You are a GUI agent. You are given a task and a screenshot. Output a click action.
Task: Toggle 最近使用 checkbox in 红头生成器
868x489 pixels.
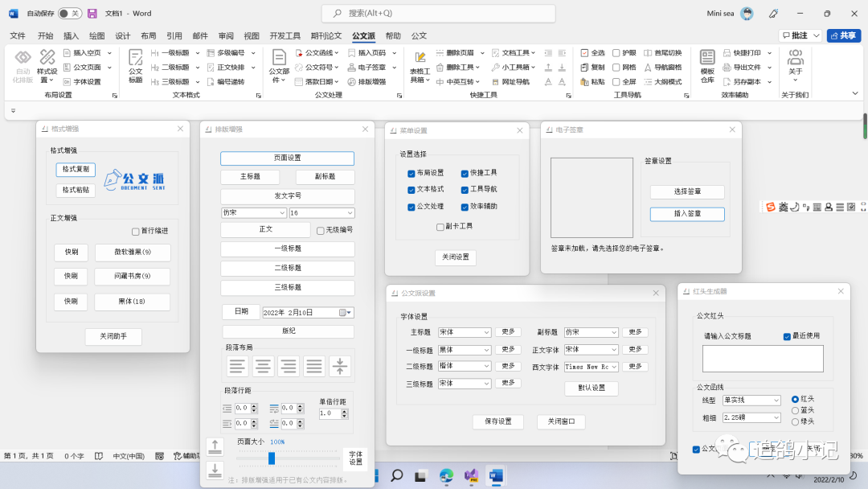coord(787,336)
